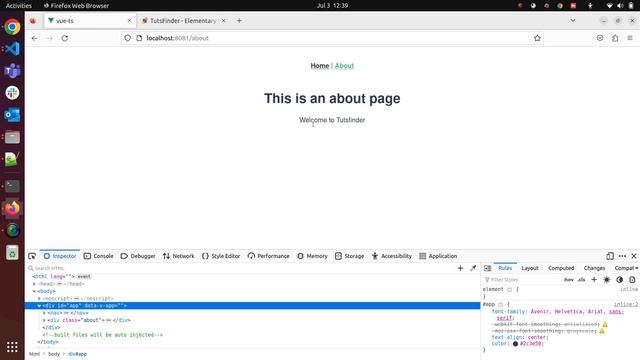640x360 pixels.
Task: Click the warning icon beside -webkit-font-smoothing
Action: [605, 324]
